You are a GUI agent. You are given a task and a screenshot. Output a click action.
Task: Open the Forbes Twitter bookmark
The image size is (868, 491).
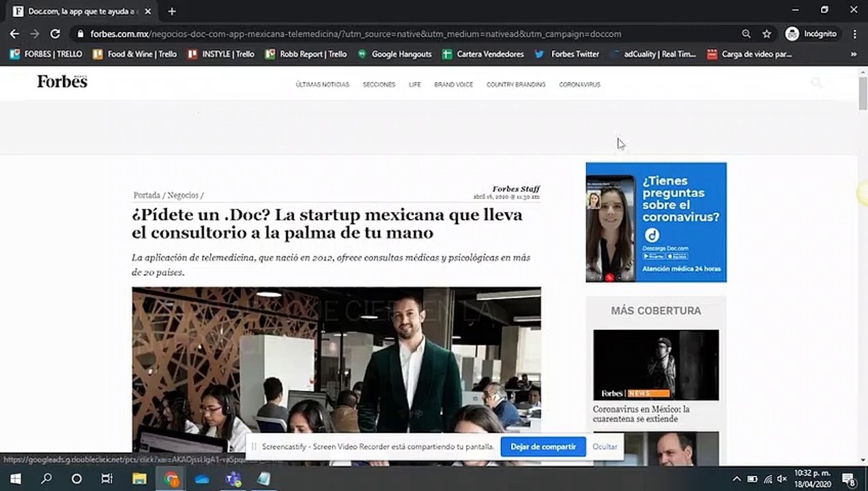567,54
